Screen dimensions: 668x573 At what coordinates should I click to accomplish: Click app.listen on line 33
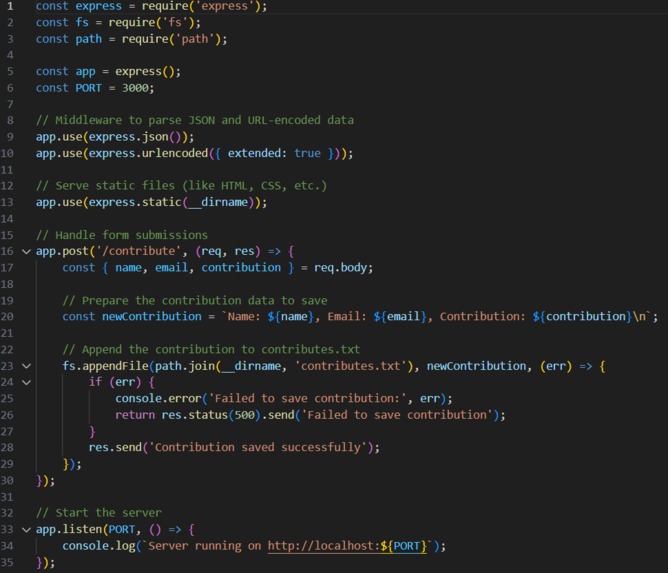(69, 530)
